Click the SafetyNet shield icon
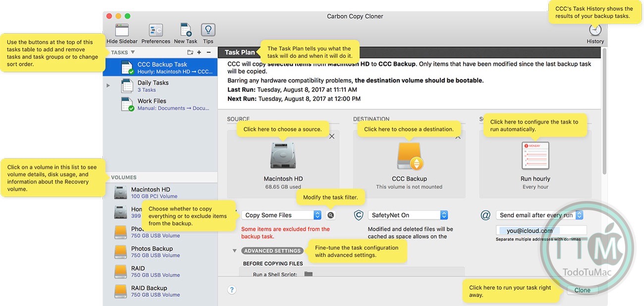The image size is (644, 306). coord(359,215)
